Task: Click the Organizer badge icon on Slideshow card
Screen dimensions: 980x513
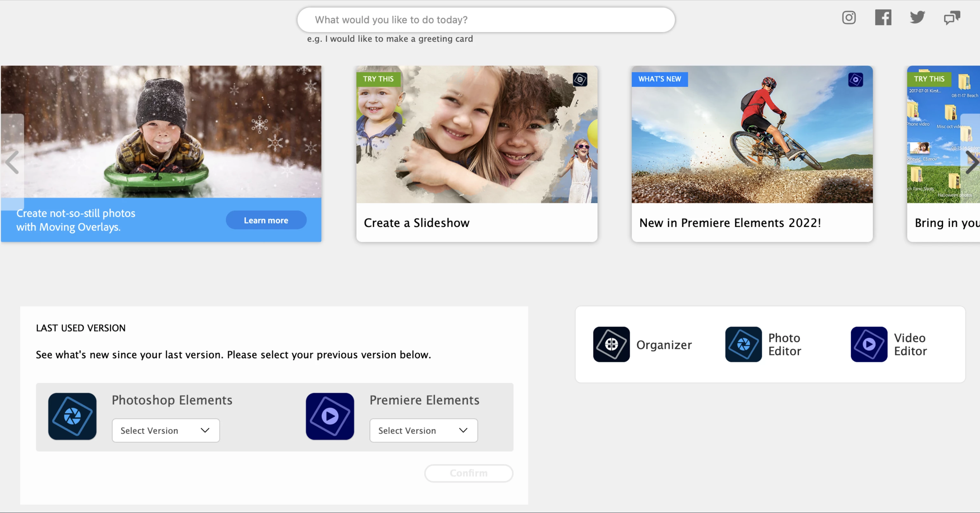Action: tap(580, 79)
